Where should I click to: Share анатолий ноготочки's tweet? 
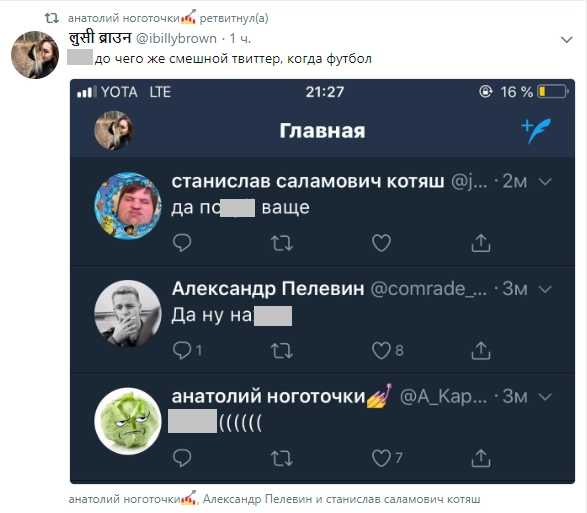pyautogui.click(x=481, y=458)
